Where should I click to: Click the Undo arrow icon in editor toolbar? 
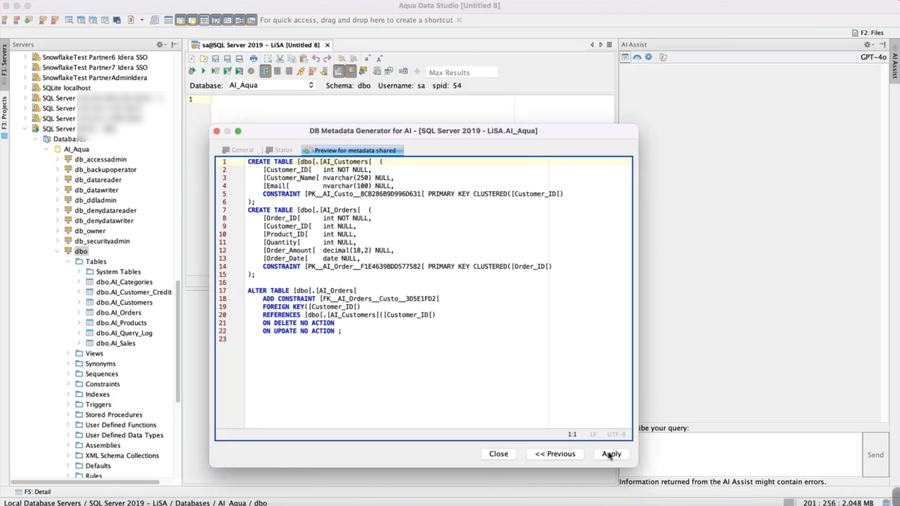coord(315,59)
